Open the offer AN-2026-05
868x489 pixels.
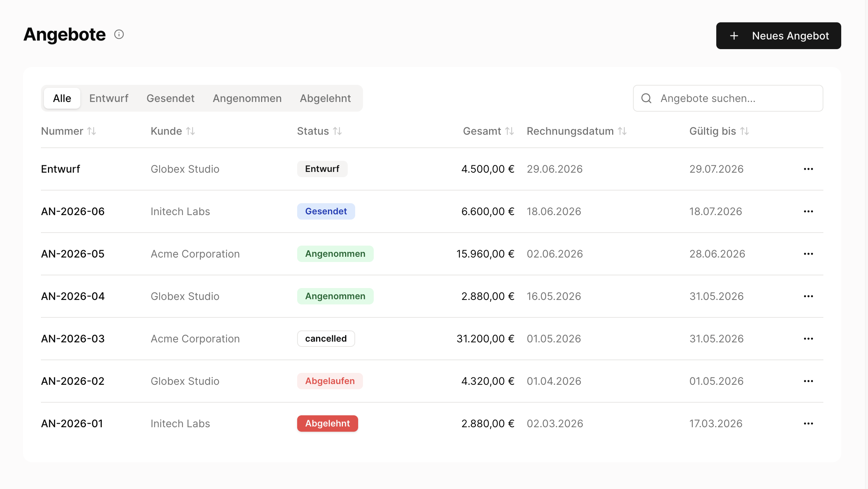click(x=73, y=254)
